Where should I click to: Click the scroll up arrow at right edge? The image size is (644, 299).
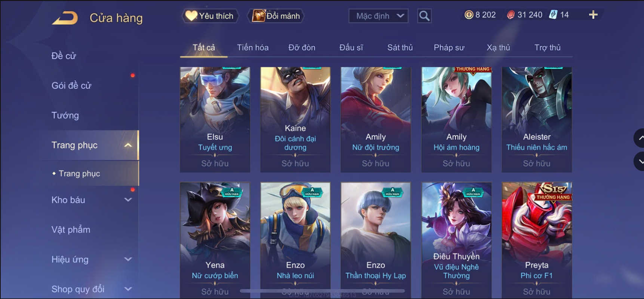639,138
